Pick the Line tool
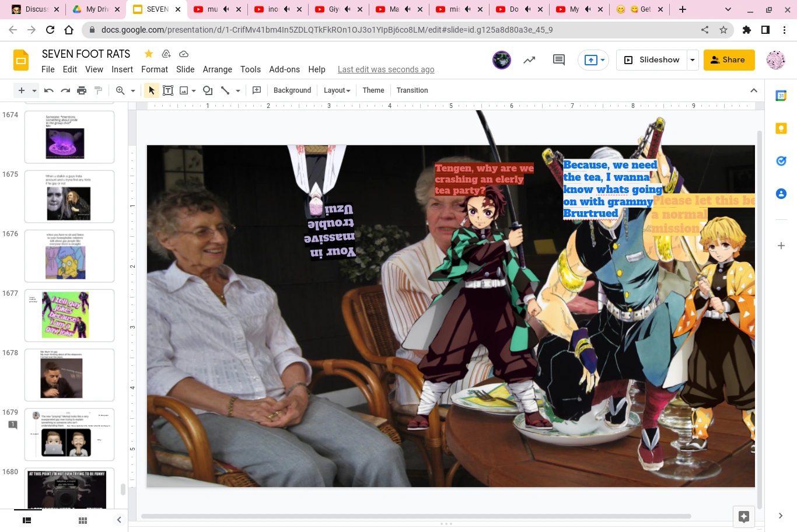This screenshot has height=532, width=797. 226,90
